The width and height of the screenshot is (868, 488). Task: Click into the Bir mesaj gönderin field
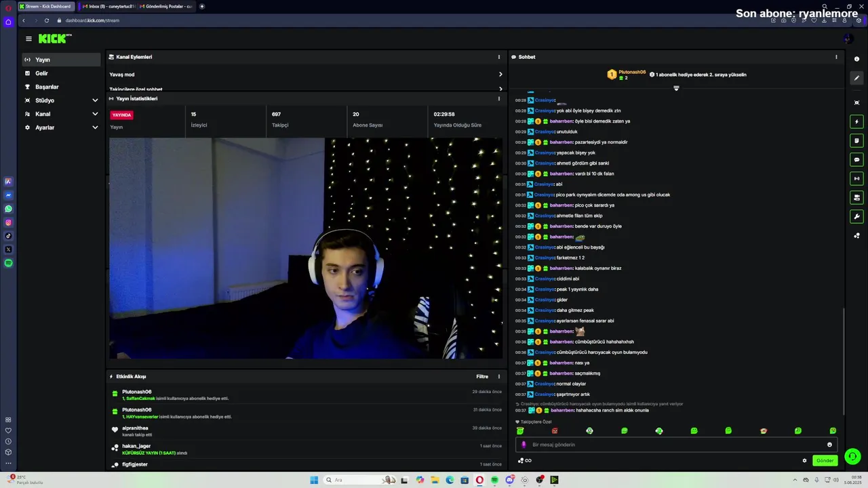tap(676, 445)
